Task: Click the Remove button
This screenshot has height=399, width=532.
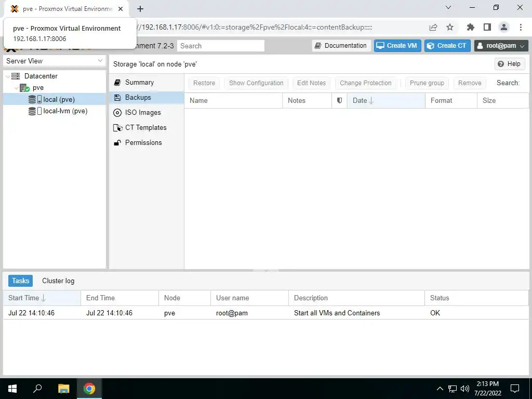Action: (470, 83)
